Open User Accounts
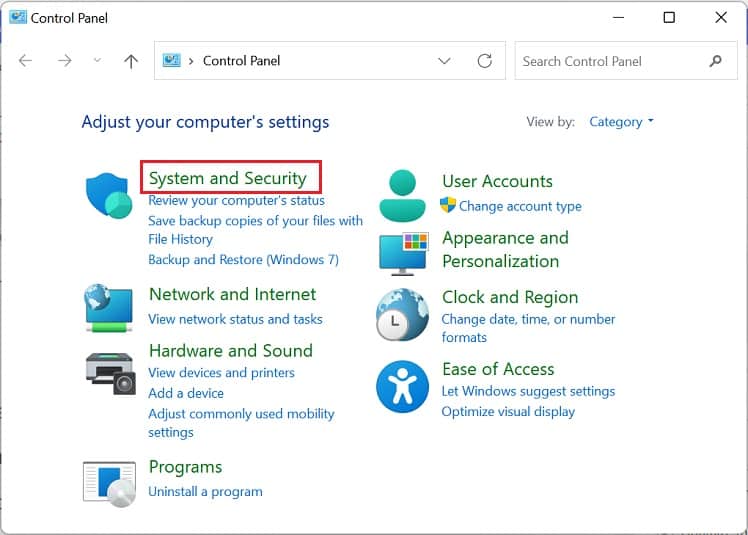This screenshot has height=535, width=748. 497,181
